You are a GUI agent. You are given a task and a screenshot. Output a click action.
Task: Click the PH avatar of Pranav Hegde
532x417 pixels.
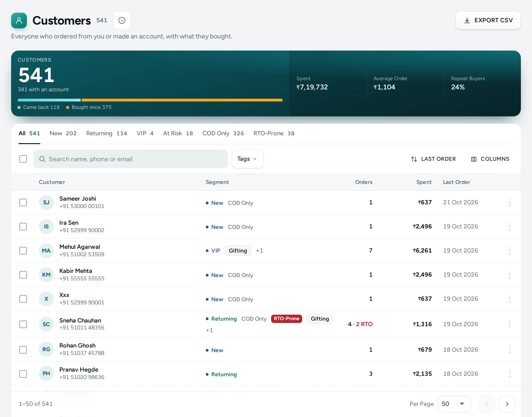point(46,373)
